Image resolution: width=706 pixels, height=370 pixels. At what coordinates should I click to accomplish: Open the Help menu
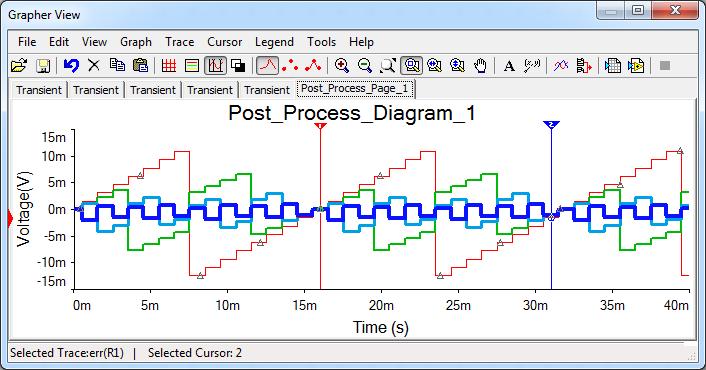tap(361, 42)
